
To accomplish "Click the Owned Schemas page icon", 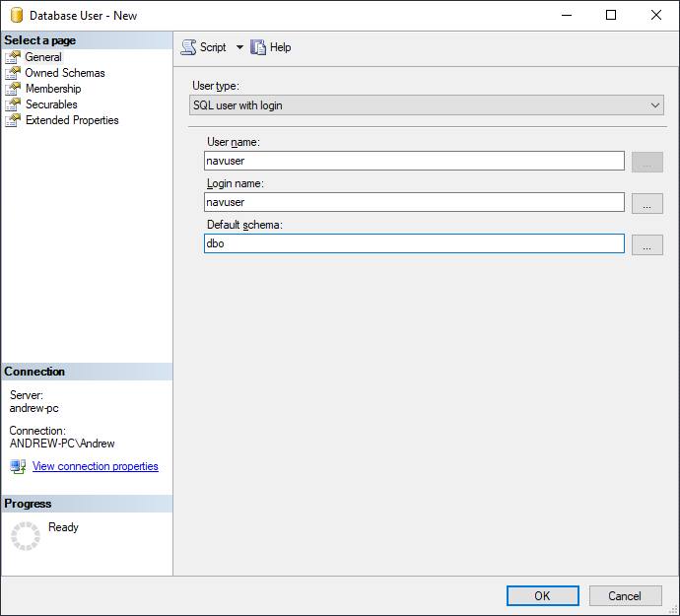I will 13,73.
